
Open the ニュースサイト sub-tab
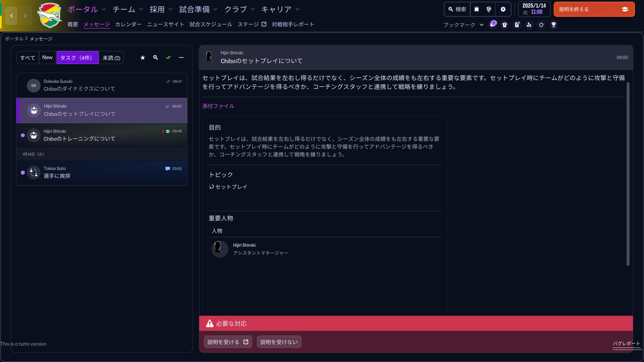click(166, 24)
